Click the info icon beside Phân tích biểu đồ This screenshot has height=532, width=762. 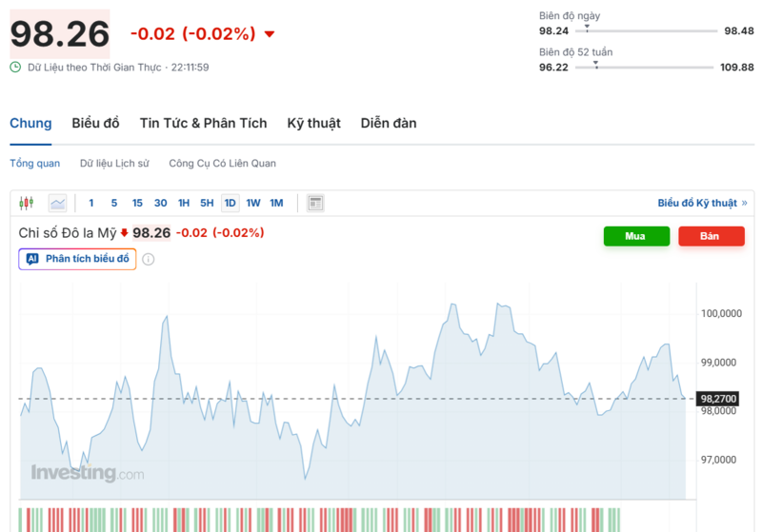click(149, 259)
